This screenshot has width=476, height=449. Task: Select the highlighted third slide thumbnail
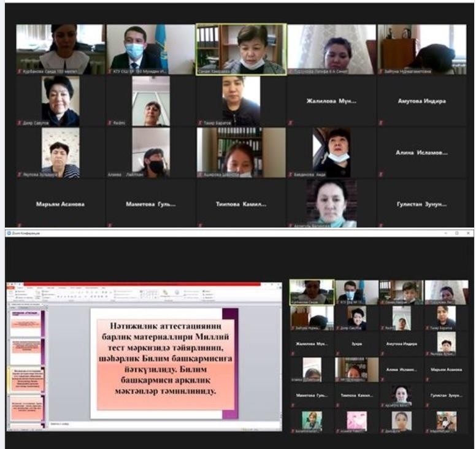(26, 379)
